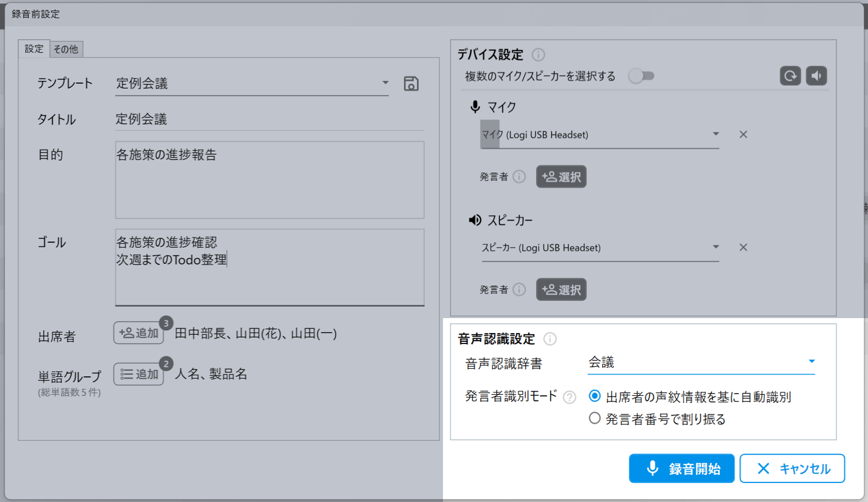Clear the selected microphone with X icon
868x502 pixels.
point(743,134)
